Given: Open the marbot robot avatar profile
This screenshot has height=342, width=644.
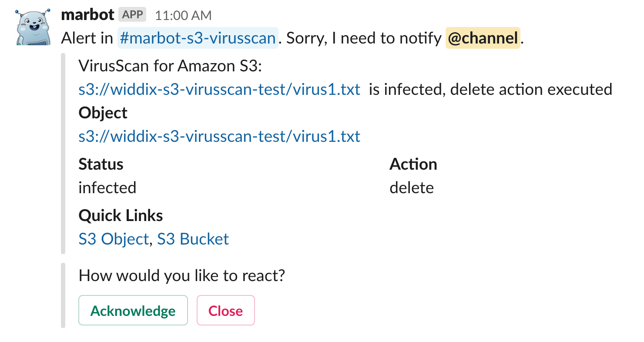Looking at the screenshot, I should pyautogui.click(x=31, y=27).
